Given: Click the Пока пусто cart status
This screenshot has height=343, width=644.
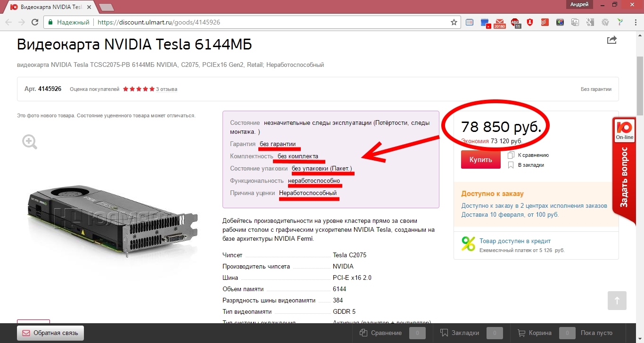Looking at the screenshot, I should [x=596, y=333].
